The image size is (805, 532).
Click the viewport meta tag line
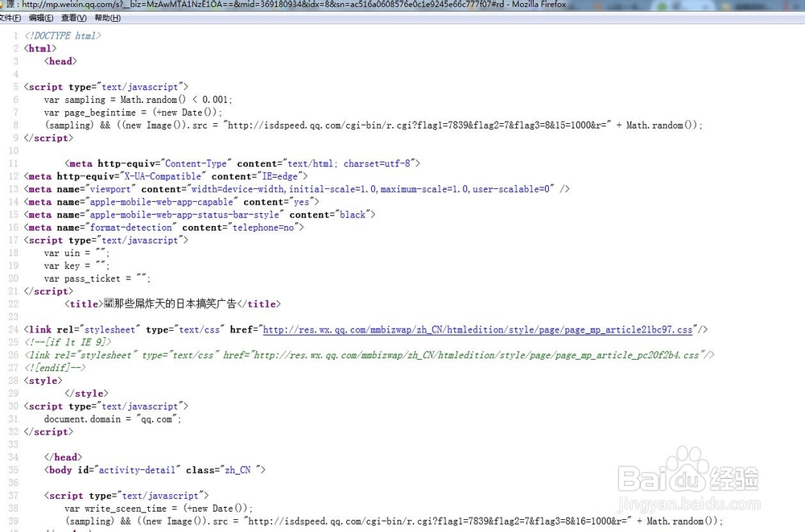click(296, 189)
